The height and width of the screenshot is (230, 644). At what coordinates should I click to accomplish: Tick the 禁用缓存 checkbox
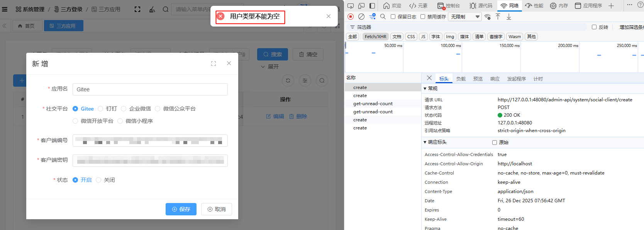(423, 17)
